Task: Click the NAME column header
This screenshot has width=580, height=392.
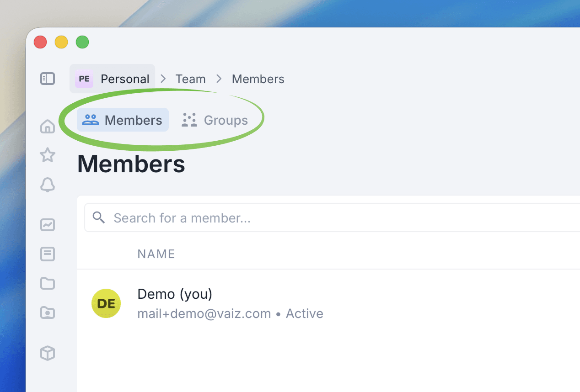Action: click(156, 254)
